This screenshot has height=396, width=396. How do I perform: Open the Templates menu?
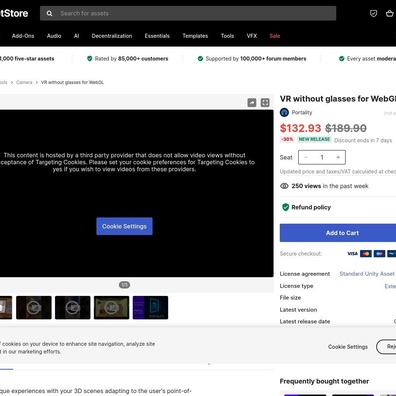(x=195, y=36)
